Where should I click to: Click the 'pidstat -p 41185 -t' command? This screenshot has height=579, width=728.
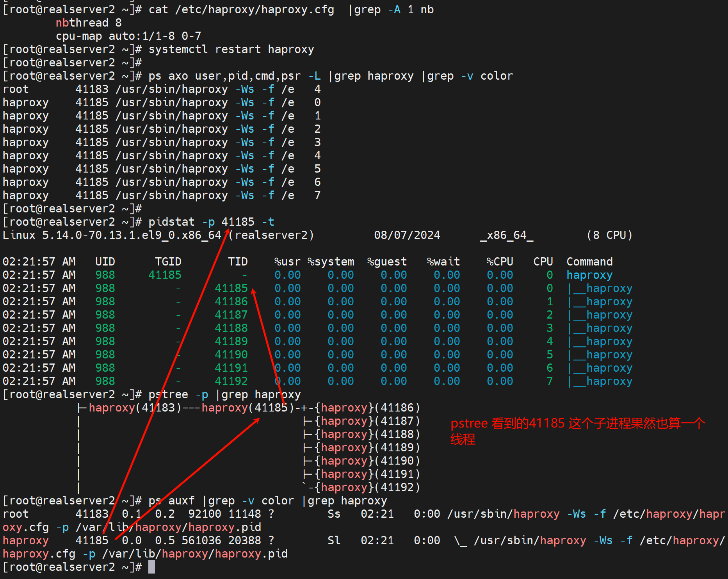pos(211,222)
